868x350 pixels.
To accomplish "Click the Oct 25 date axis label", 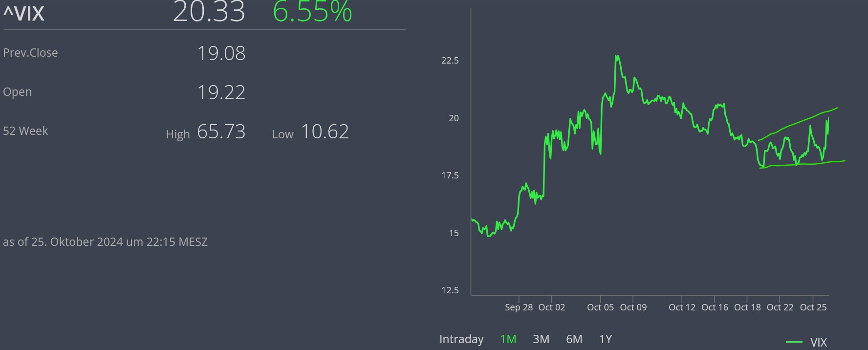I will pyautogui.click(x=813, y=307).
